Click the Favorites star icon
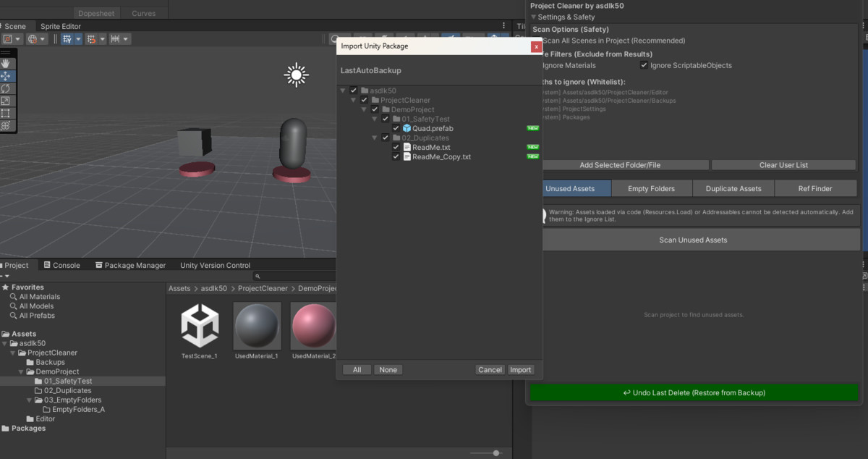868x459 pixels. click(6, 287)
